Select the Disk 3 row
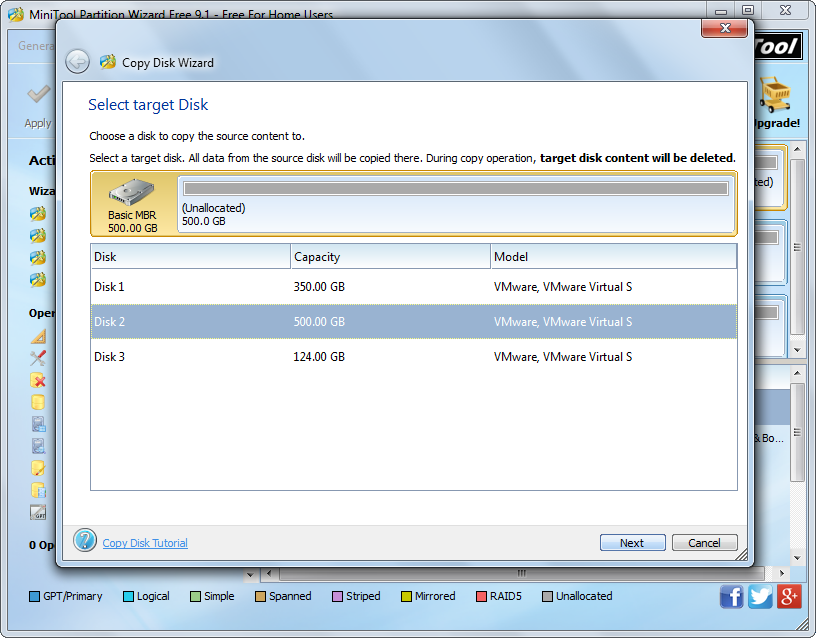The width and height of the screenshot is (816, 638). [414, 356]
